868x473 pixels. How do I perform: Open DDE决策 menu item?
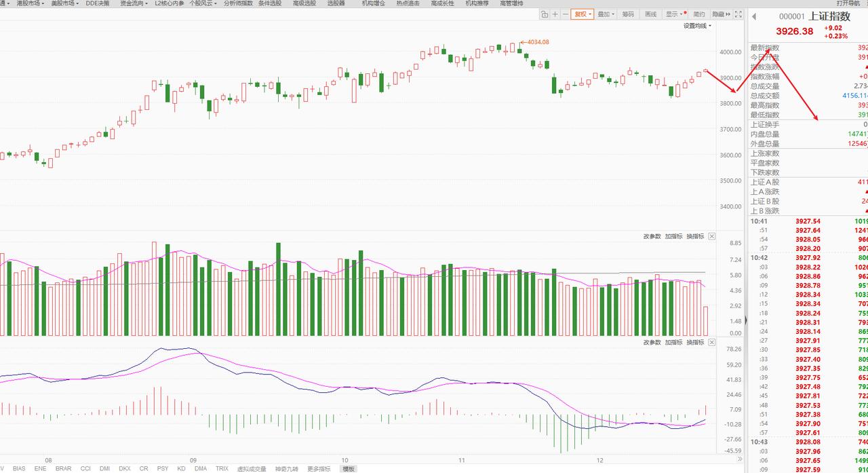[x=98, y=3]
